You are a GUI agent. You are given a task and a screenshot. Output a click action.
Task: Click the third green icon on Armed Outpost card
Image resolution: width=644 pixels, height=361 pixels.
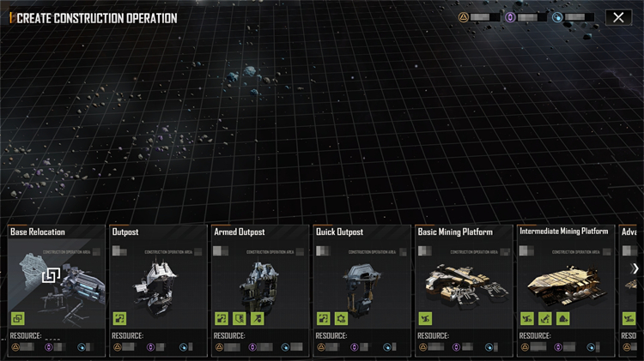(x=258, y=318)
